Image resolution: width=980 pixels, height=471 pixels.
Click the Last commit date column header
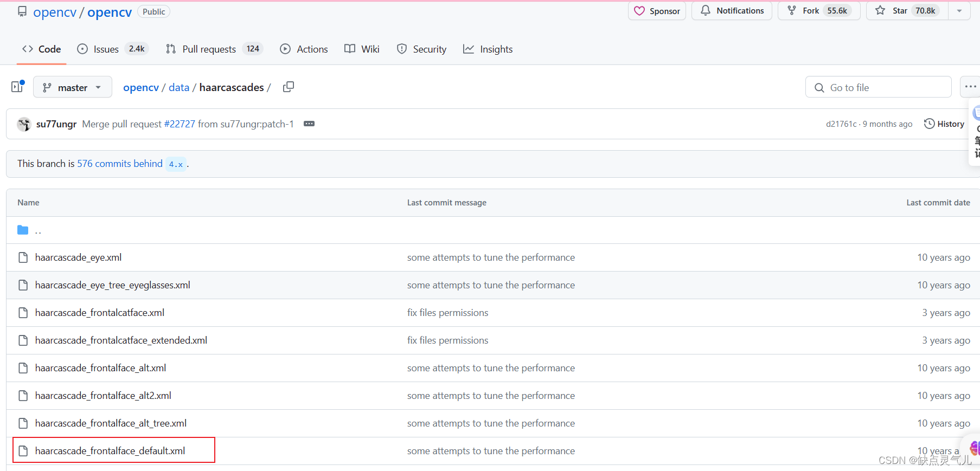pos(938,203)
